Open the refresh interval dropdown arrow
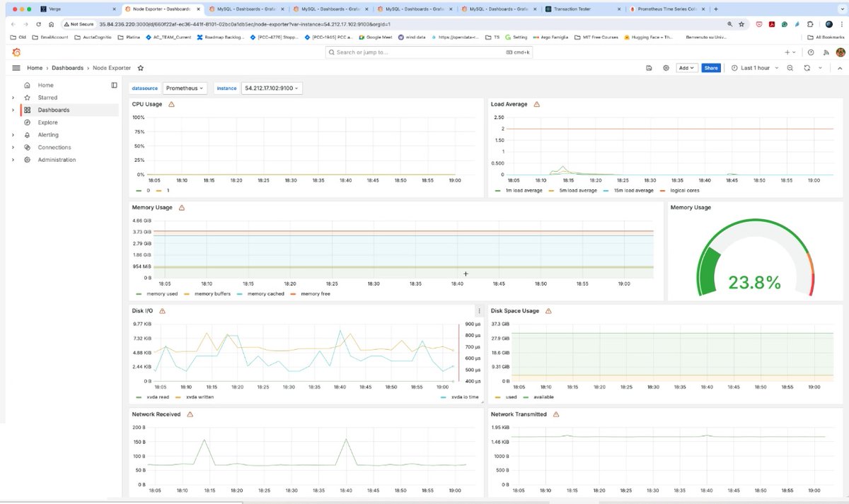 pos(821,68)
